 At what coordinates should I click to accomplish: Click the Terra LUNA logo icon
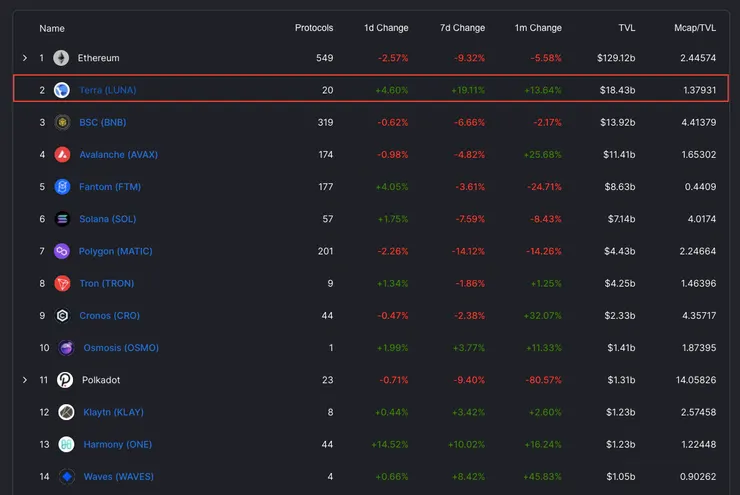pos(62,90)
